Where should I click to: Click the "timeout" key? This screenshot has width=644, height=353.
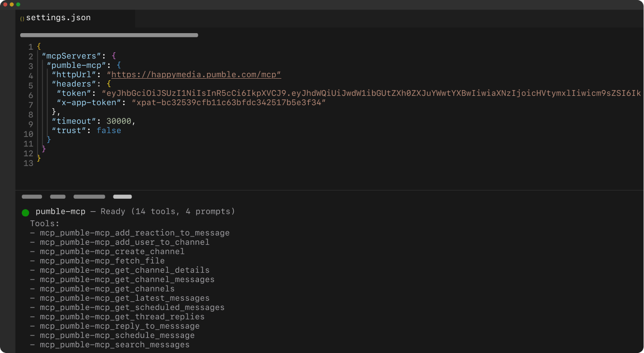pyautogui.click(x=74, y=121)
